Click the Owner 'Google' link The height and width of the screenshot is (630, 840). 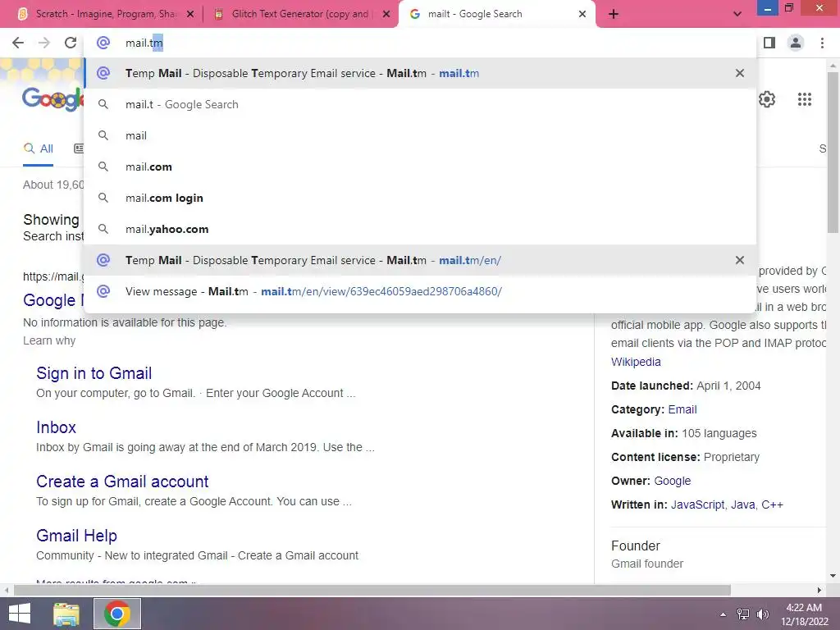(673, 481)
